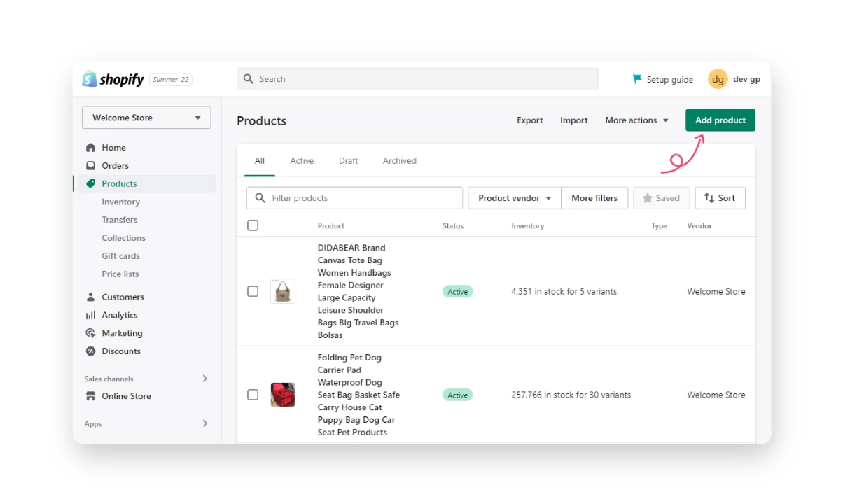The width and height of the screenshot is (843, 504).
Task: Tick the select-all products checkbox in header
Action: tap(253, 225)
